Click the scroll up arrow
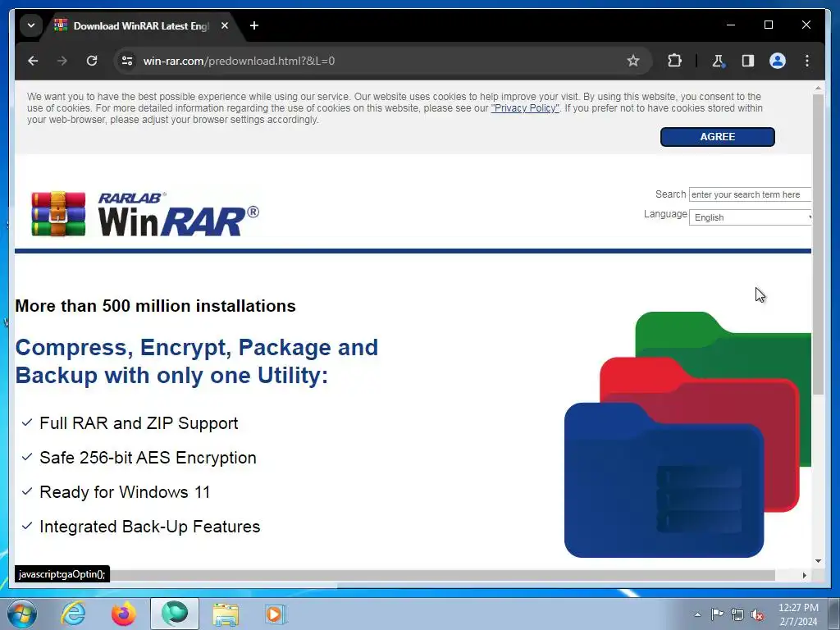840x630 pixels. [x=818, y=88]
